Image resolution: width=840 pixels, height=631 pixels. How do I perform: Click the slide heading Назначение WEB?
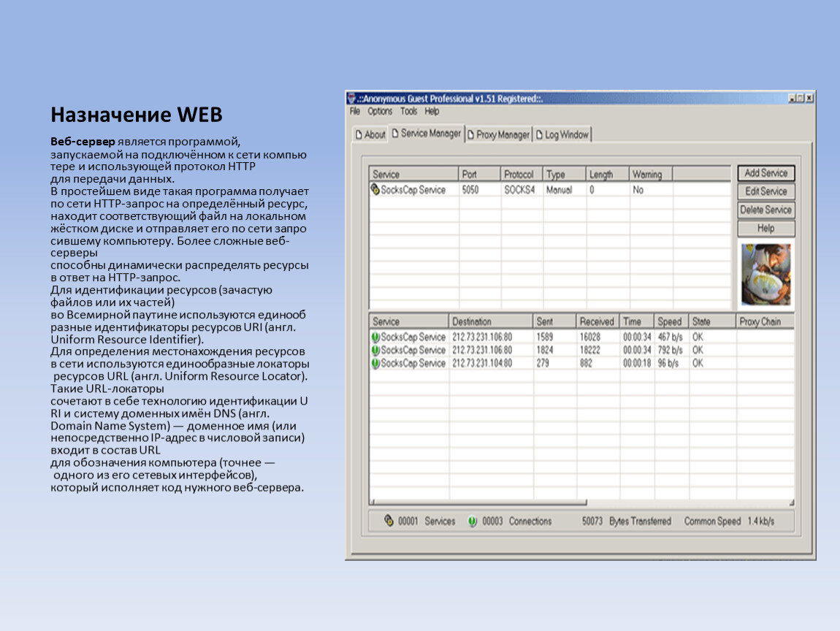coord(137,115)
